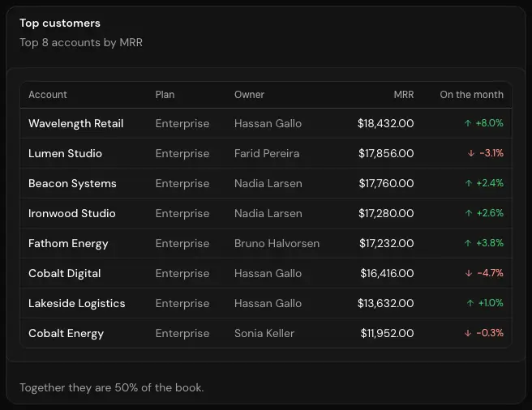Image resolution: width=532 pixels, height=410 pixels.
Task: Click the down arrow next to -0.3%
Action: [468, 333]
